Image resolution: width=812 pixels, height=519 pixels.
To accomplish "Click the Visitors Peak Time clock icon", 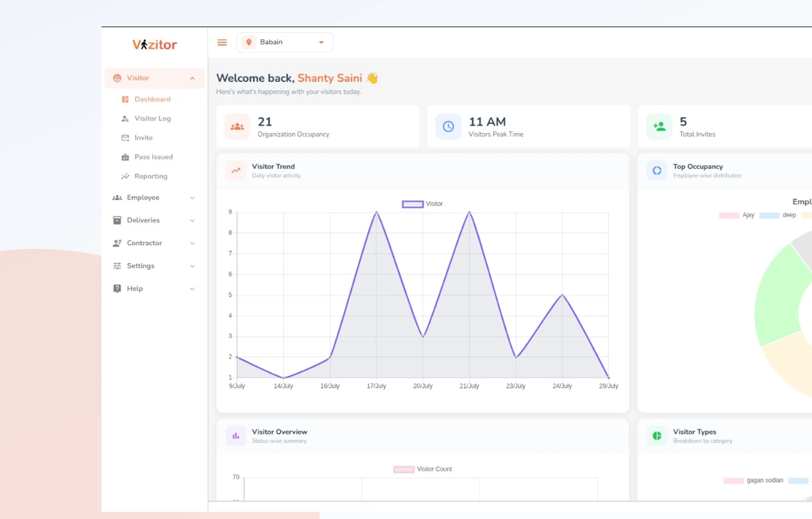I will click(x=448, y=126).
